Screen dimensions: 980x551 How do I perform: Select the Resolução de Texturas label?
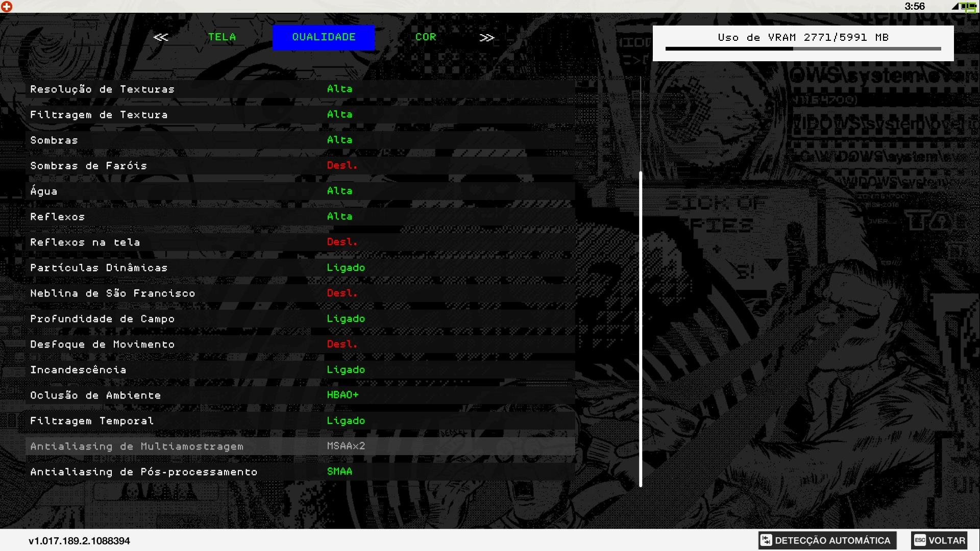(x=102, y=89)
